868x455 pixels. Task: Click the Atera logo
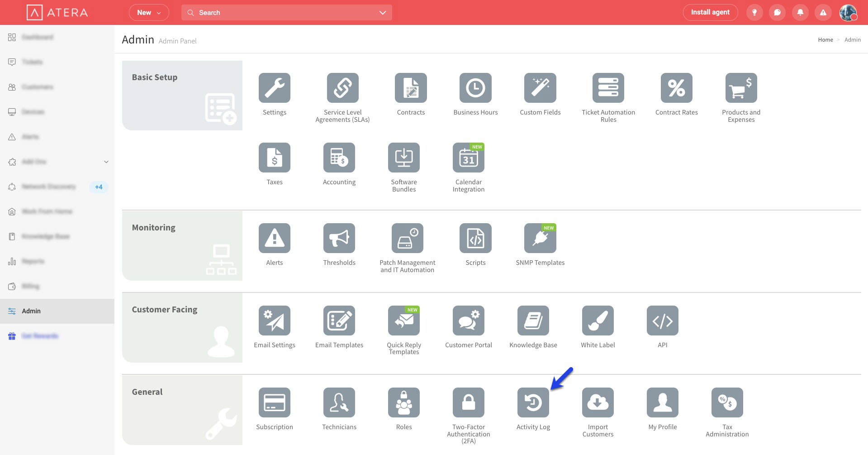point(57,13)
